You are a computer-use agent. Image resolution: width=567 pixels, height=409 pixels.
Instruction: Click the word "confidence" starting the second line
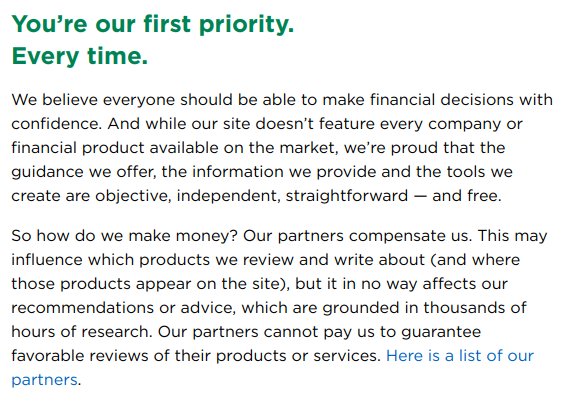click(x=55, y=124)
